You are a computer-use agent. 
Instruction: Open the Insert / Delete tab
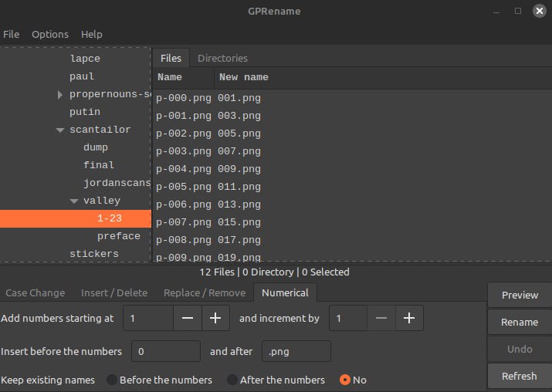(114, 292)
